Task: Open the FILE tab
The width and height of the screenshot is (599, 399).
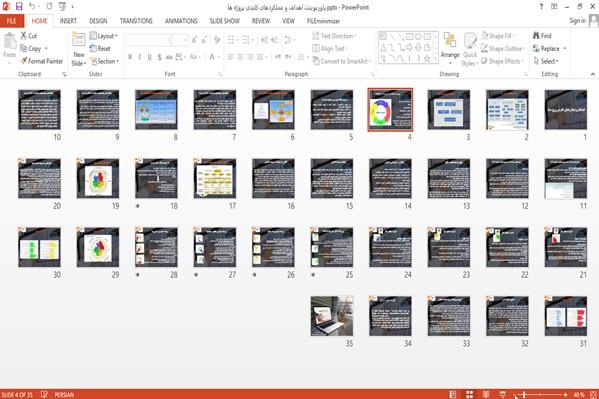Action: click(x=12, y=21)
